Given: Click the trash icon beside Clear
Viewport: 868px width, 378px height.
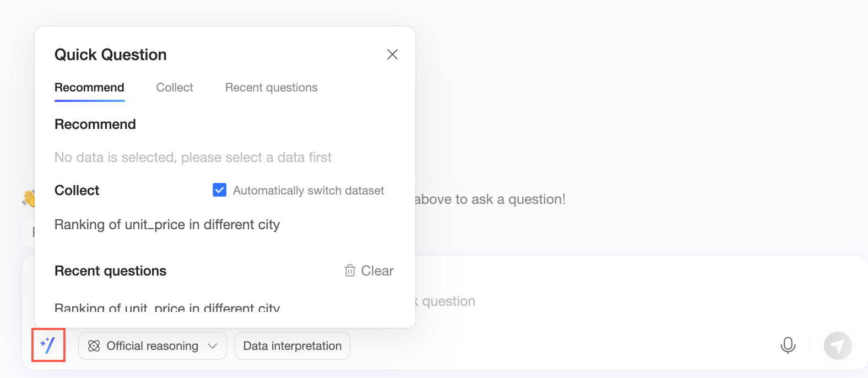Looking at the screenshot, I should pyautogui.click(x=350, y=271).
